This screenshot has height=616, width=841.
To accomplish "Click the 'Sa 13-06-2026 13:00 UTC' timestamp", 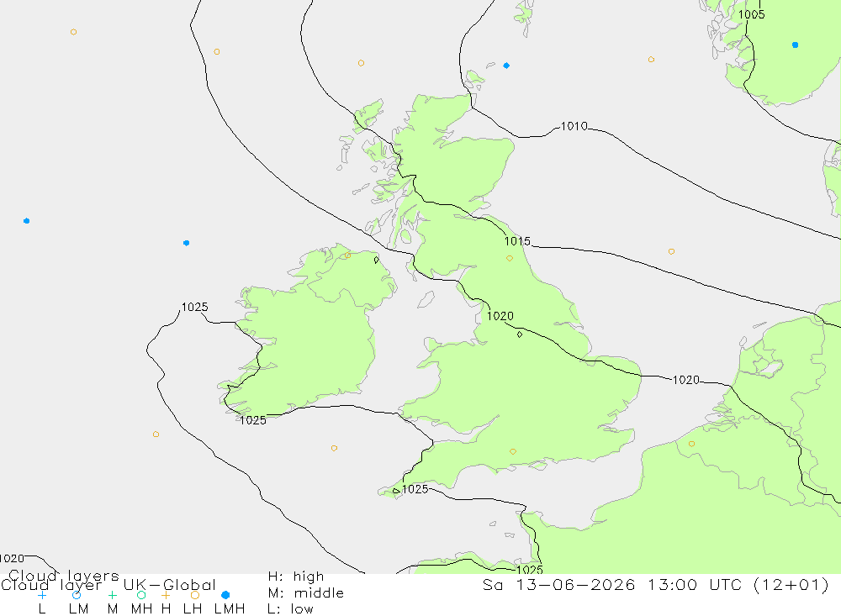I will click(614, 584).
